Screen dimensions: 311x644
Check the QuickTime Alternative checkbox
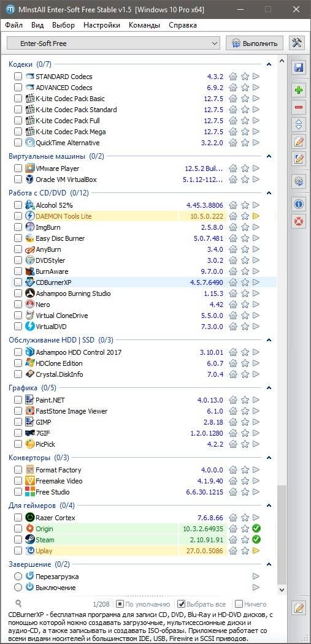(x=18, y=143)
